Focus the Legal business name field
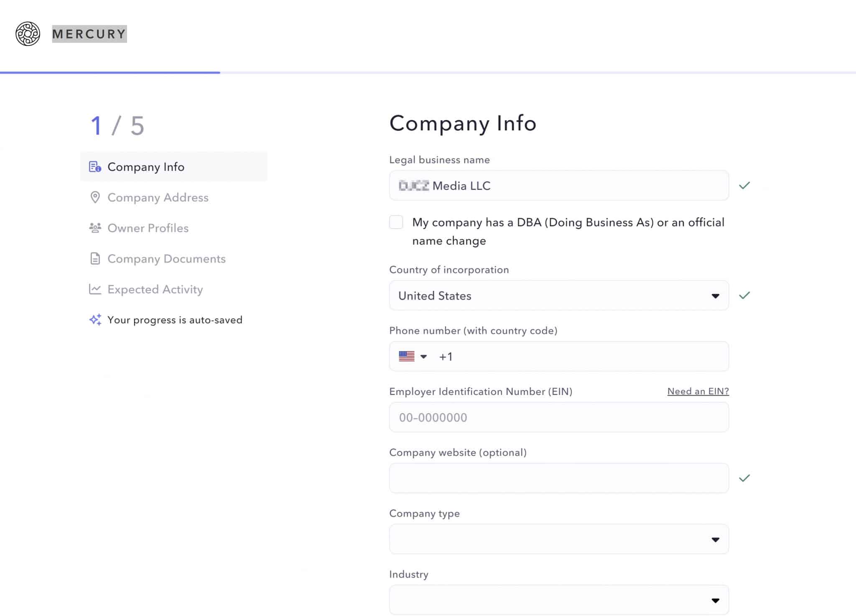Screen dimensions: 856x616 pyautogui.click(x=559, y=185)
